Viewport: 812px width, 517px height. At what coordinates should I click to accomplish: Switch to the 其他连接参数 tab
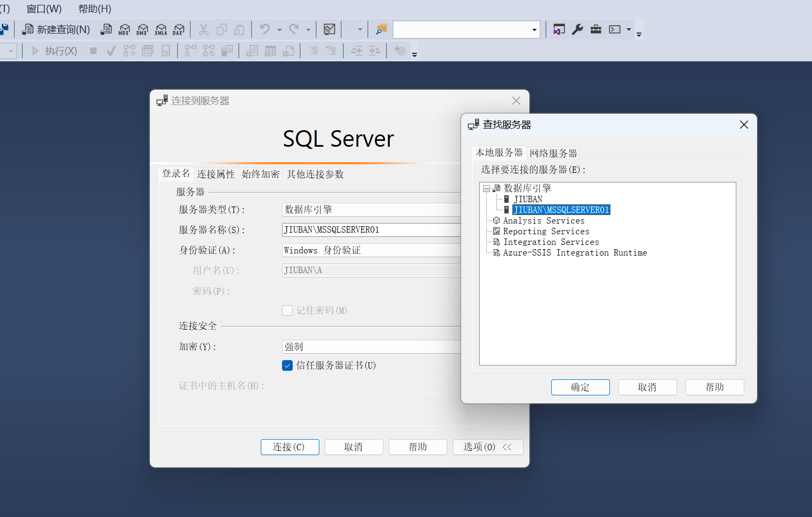point(316,174)
